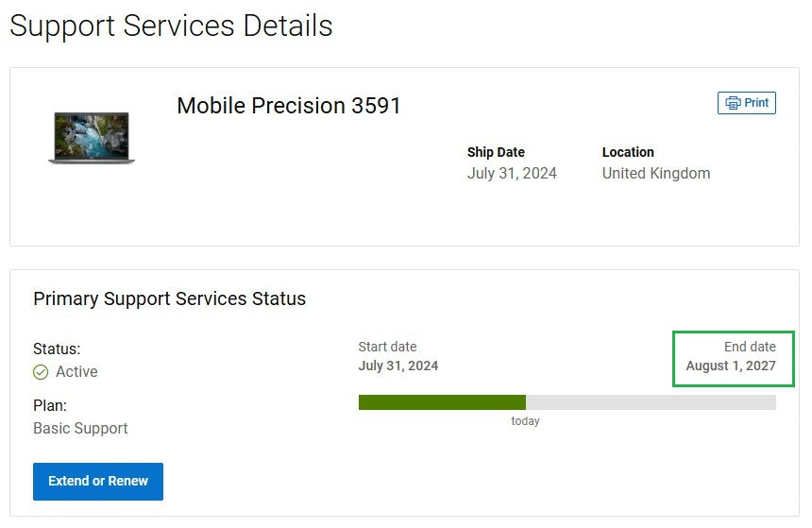This screenshot has height=528, width=812.
Task: Click the Primary Support Services Status heading
Action: pyautogui.click(x=170, y=299)
